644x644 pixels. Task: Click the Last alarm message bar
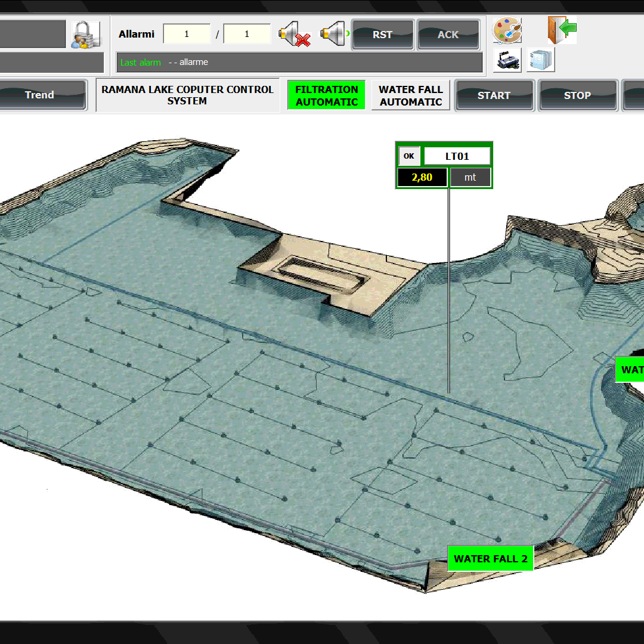pyautogui.click(x=299, y=62)
